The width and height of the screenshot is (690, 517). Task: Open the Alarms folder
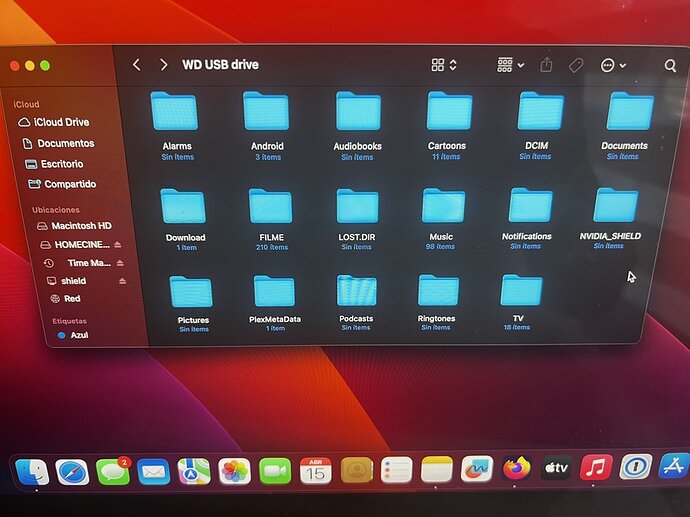174,111
